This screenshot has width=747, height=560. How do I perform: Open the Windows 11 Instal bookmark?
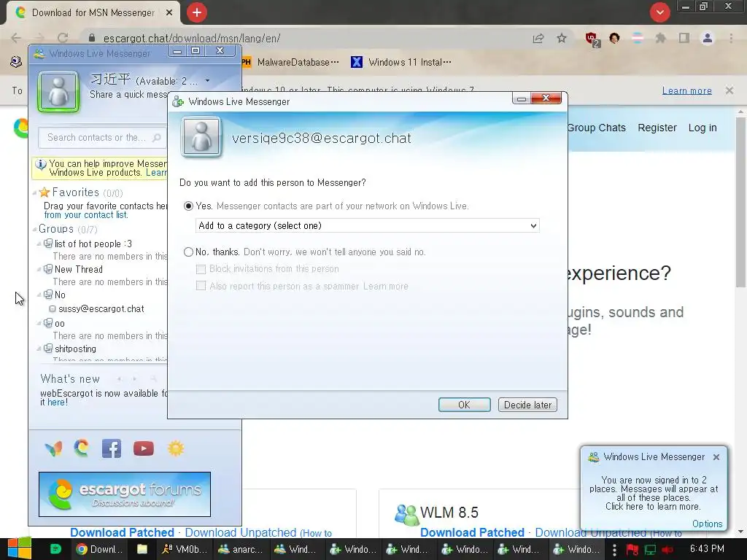(401, 63)
